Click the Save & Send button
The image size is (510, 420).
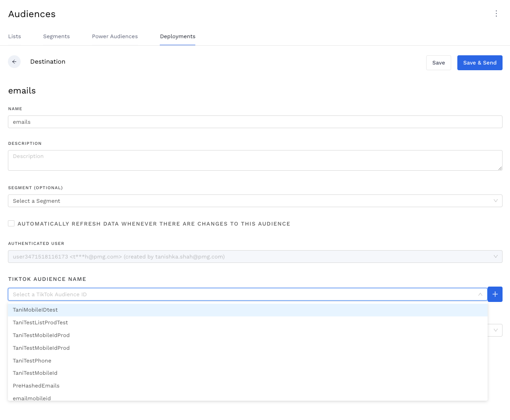(x=479, y=63)
